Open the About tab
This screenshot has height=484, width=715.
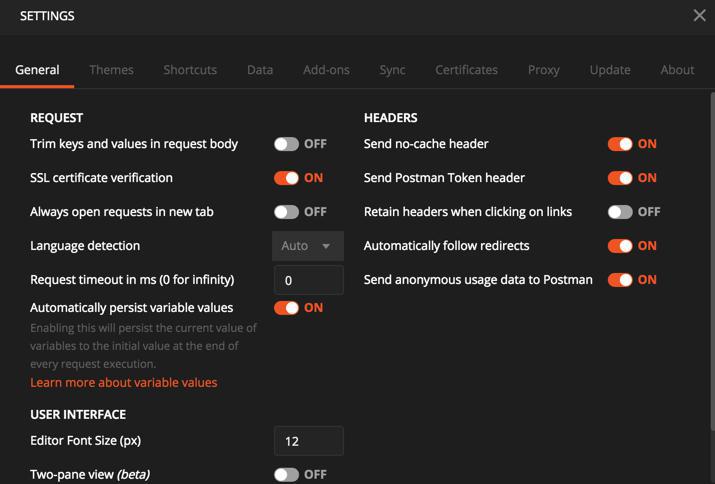pyautogui.click(x=677, y=70)
